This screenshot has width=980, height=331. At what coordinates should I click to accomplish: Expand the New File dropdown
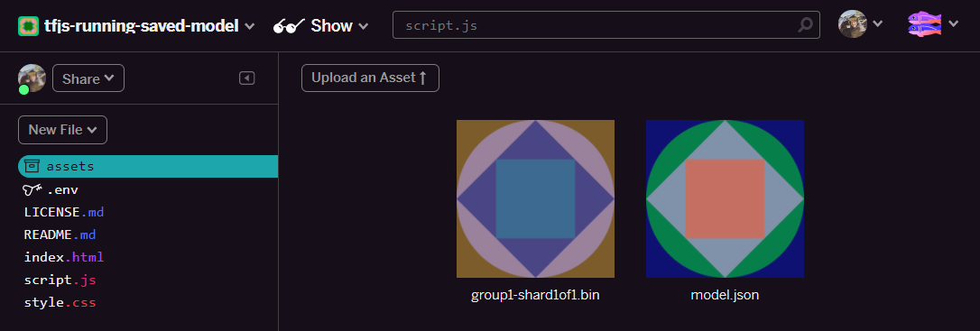point(62,130)
